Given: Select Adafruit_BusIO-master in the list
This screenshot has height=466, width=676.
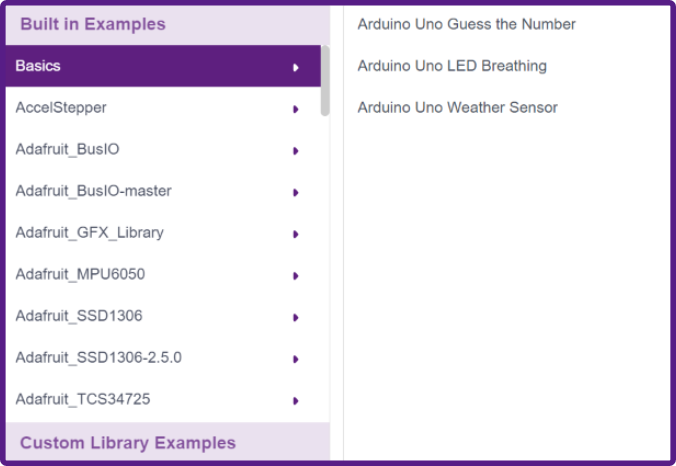Looking at the screenshot, I should click(163, 191).
